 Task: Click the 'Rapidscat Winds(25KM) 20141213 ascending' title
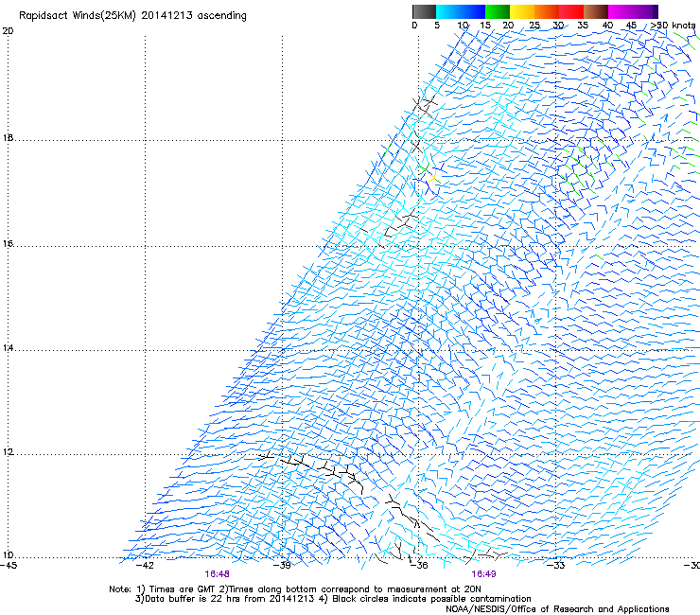(x=132, y=16)
